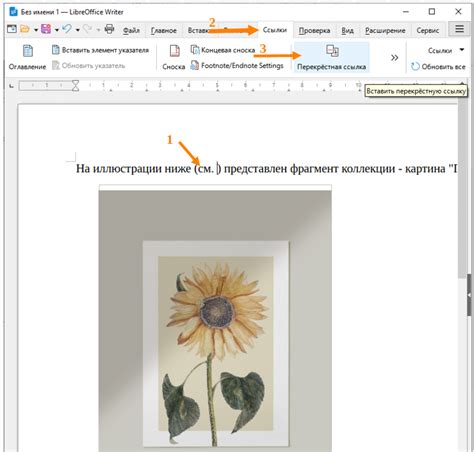Open the undo history dropdown arrow
Image resolution: width=474 pixels, height=452 pixels.
coord(77,30)
